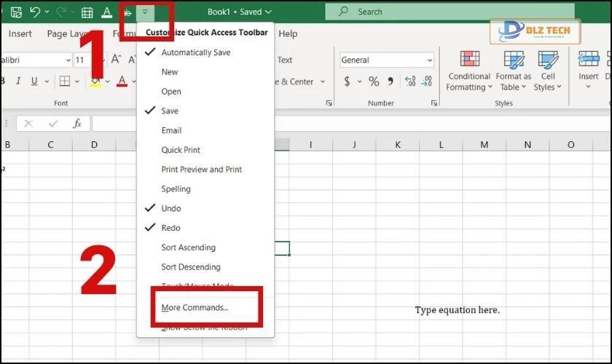Open the Cell Styles gallery
Image resolution: width=612 pixels, height=364 pixels.
point(548,71)
